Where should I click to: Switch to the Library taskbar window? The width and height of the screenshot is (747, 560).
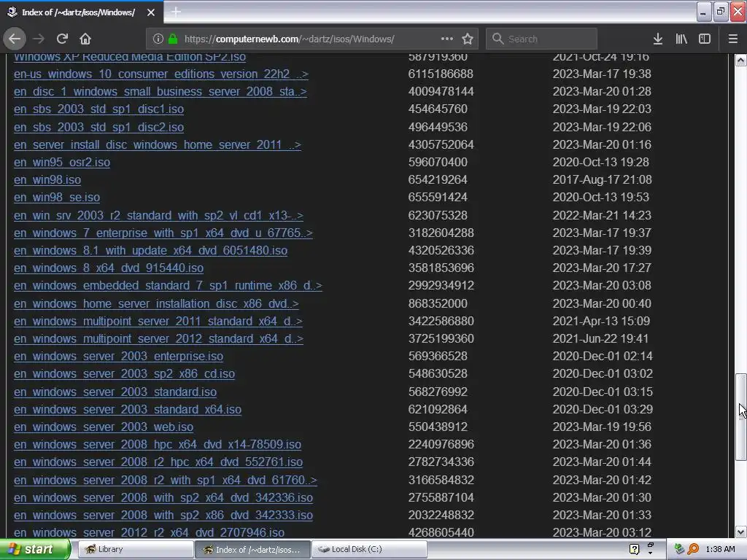[x=135, y=549]
